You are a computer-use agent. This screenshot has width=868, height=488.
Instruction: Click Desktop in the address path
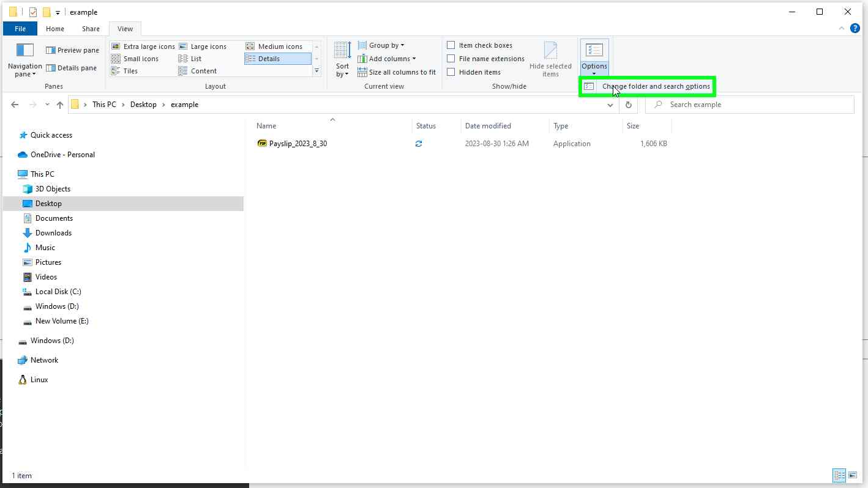click(143, 105)
